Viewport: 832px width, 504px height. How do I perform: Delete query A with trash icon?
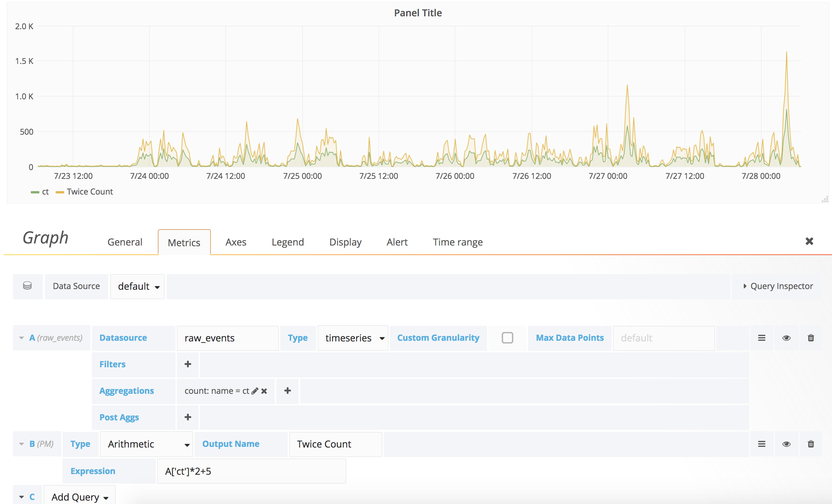(x=811, y=338)
